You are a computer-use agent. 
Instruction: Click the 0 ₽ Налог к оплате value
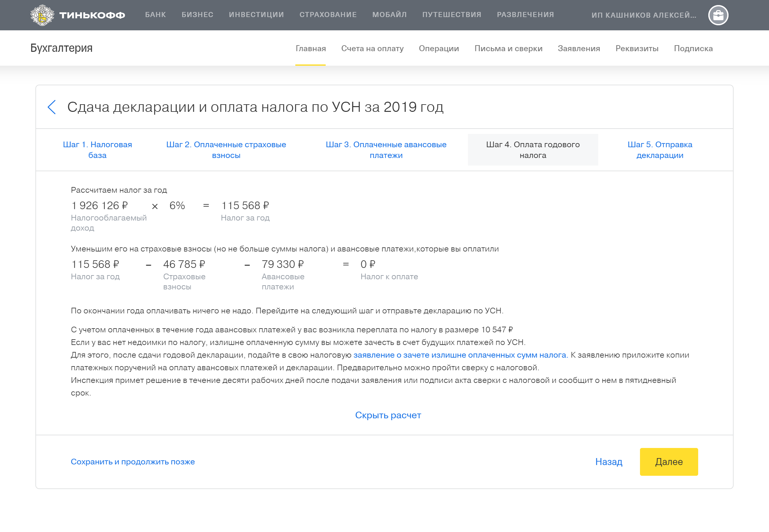(x=368, y=264)
